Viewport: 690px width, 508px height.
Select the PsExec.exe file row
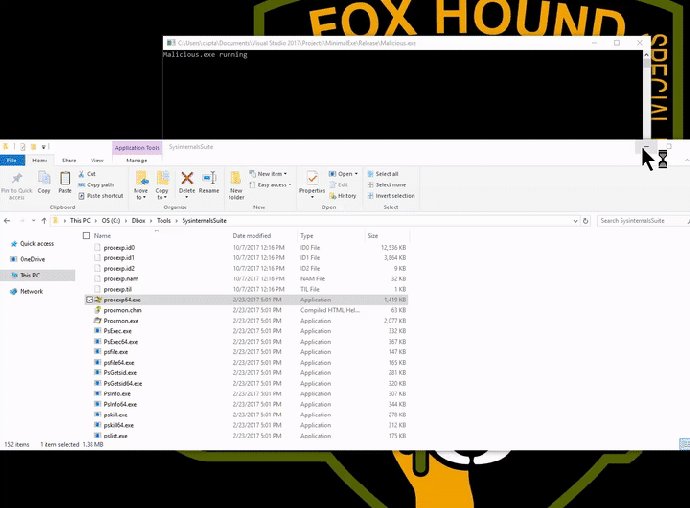(x=246, y=331)
